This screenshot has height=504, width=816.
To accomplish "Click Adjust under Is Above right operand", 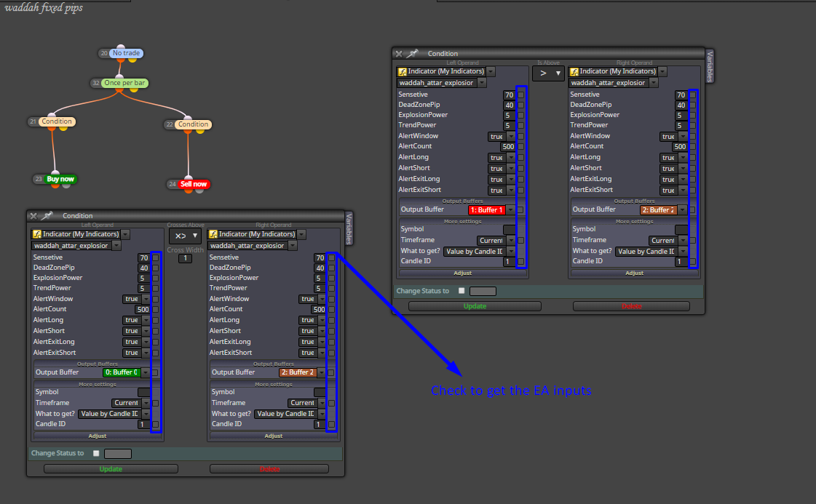I will tap(634, 273).
